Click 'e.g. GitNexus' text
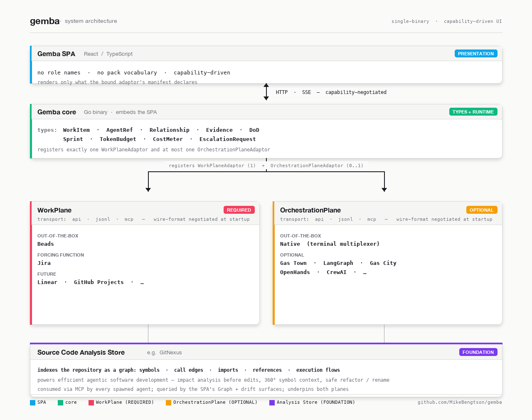 pos(165,352)
